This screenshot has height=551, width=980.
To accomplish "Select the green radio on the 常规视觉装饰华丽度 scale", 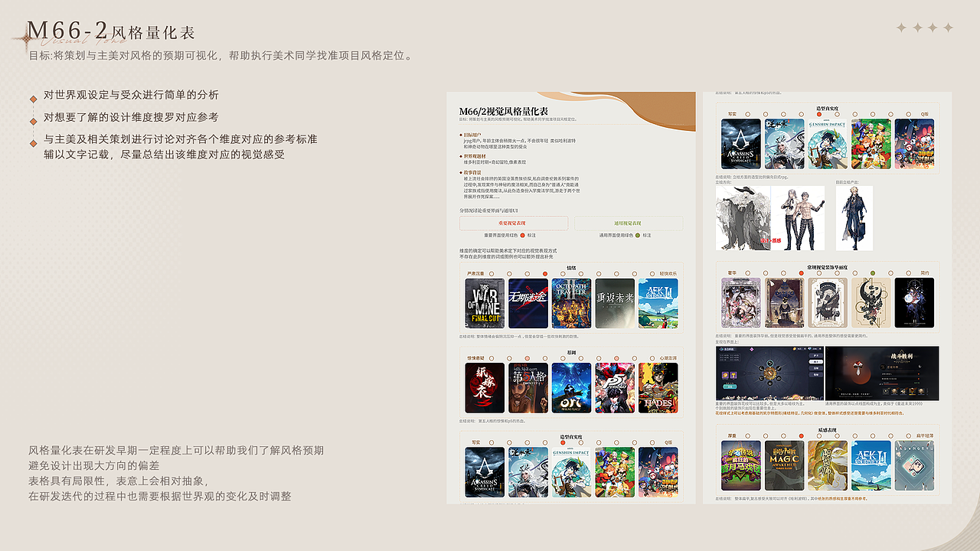I will point(872,273).
